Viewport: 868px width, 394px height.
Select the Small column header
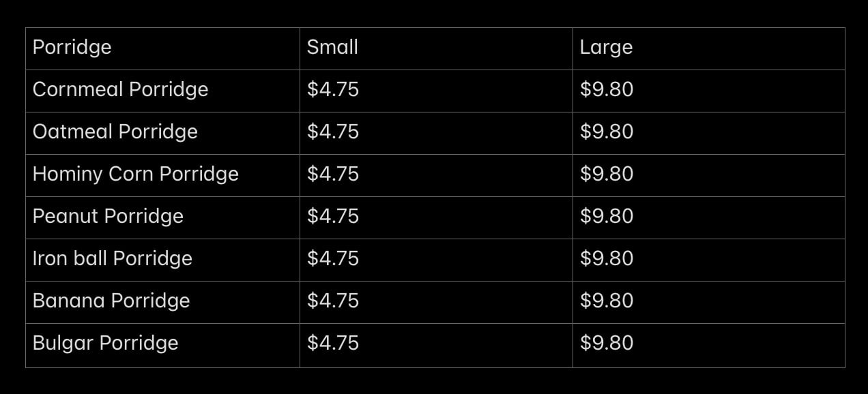(x=436, y=48)
